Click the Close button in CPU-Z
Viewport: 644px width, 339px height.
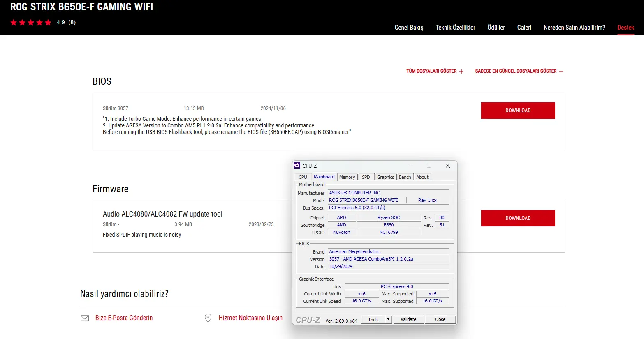(x=440, y=319)
